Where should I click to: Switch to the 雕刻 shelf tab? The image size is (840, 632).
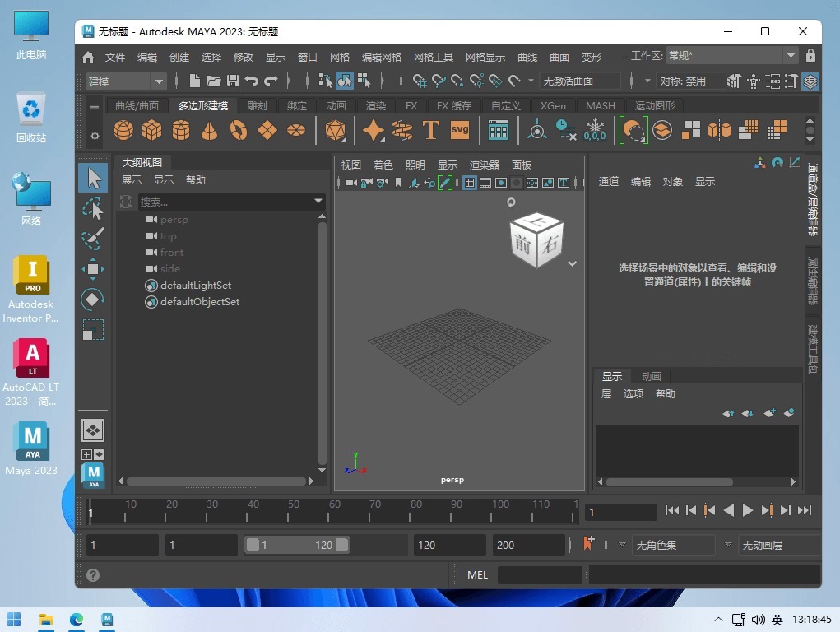(x=258, y=106)
